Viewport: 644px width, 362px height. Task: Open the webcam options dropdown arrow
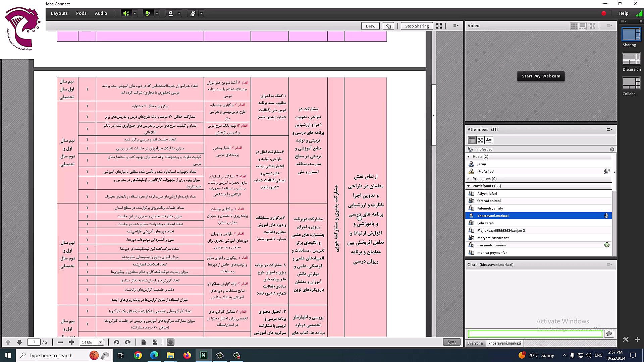point(179,13)
